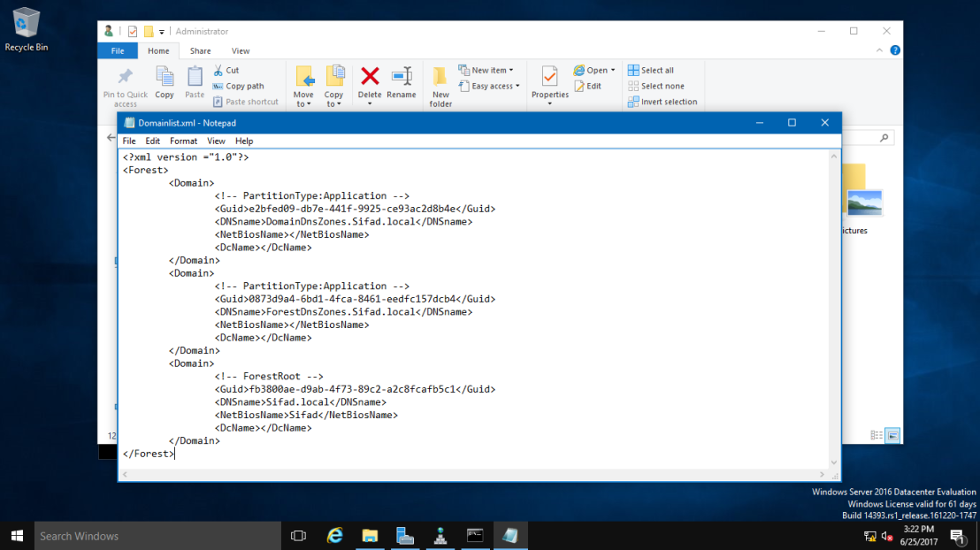Click the Recycle Bin desktop icon

coord(26,29)
